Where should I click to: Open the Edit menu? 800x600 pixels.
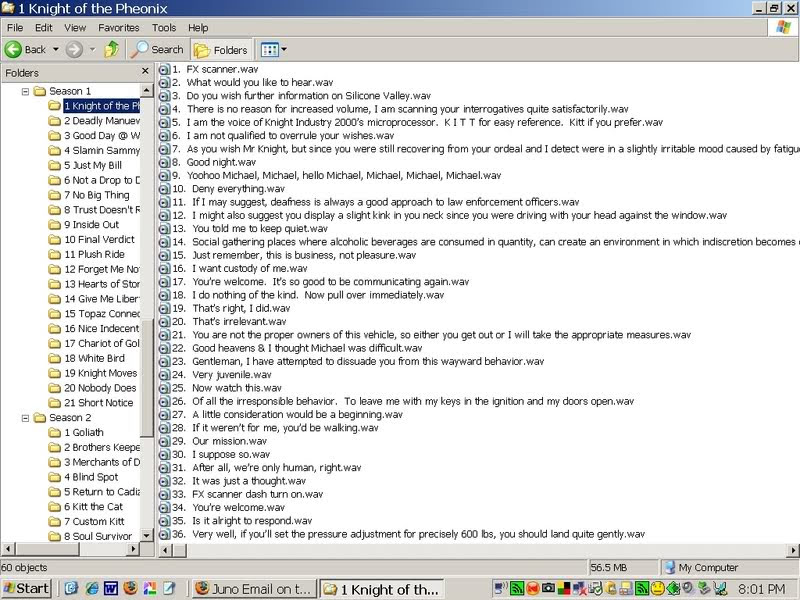tap(44, 28)
